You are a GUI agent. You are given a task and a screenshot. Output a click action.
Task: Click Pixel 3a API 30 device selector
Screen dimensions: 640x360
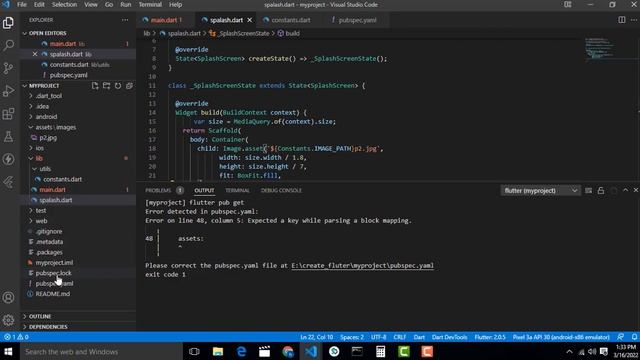click(561, 337)
